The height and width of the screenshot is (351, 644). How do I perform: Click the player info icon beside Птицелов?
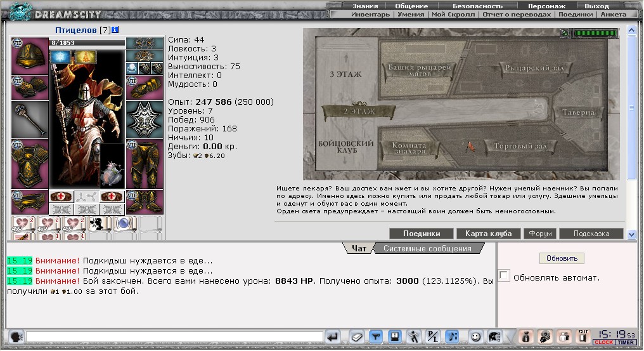coord(115,30)
